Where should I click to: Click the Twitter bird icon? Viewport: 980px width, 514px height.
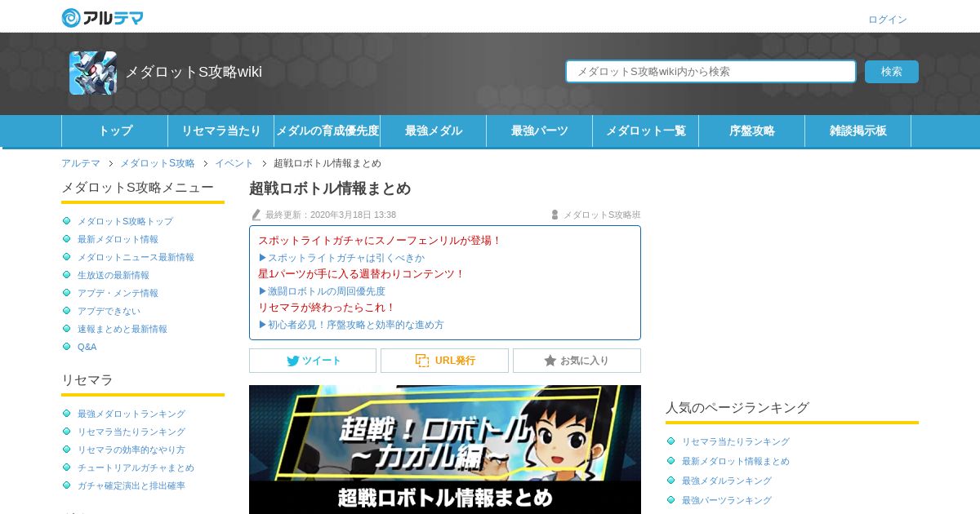click(292, 361)
